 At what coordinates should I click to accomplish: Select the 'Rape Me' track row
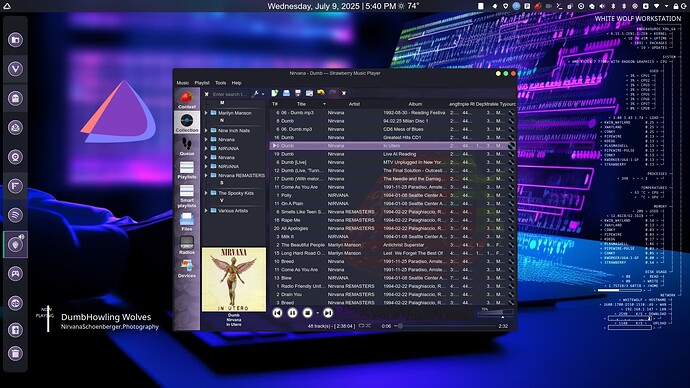[x=391, y=220]
